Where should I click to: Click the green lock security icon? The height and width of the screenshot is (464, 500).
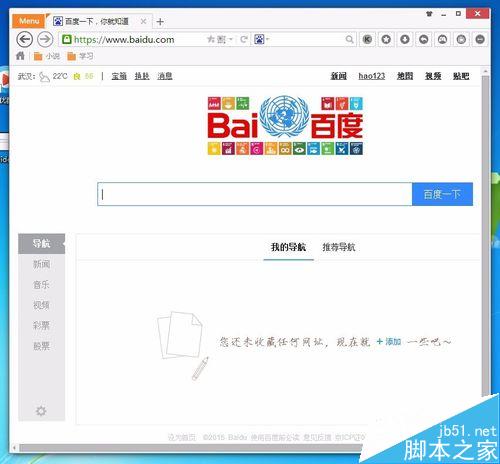67,39
